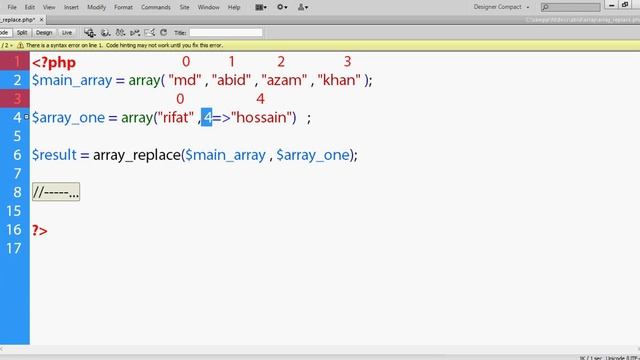This screenshot has height=360, width=640.
Task: Click the $main_array variable on line 2
Action: (72, 80)
